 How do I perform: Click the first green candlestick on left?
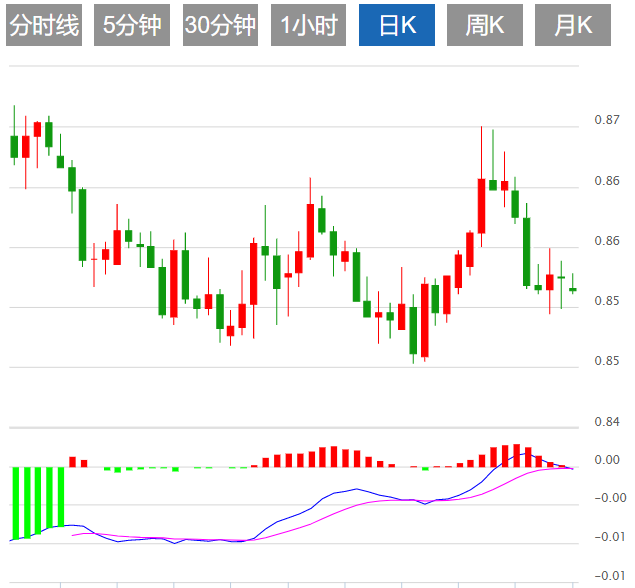click(x=14, y=146)
